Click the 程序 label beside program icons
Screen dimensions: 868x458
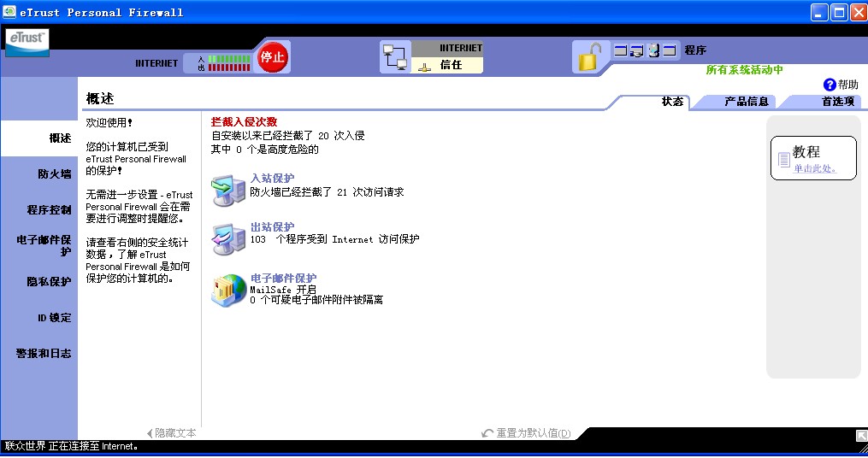click(695, 50)
